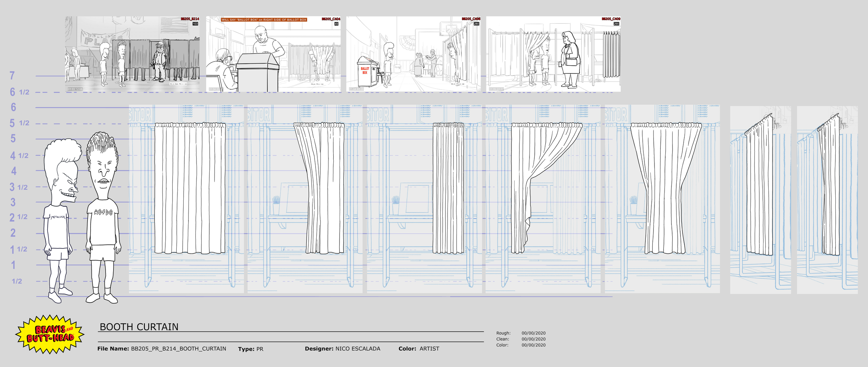Click designer name 'NICO ESCALADA'
Screen dimensions: 868x367
click(x=358, y=349)
